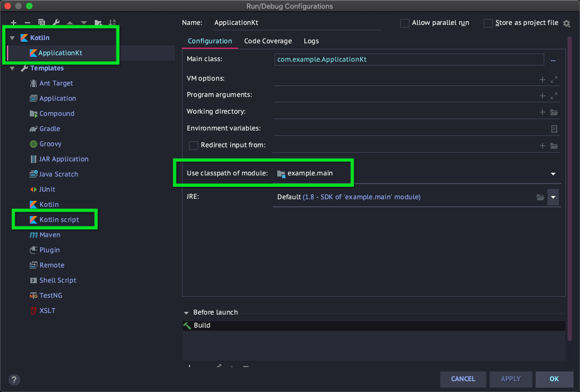Click the OK button

554,379
